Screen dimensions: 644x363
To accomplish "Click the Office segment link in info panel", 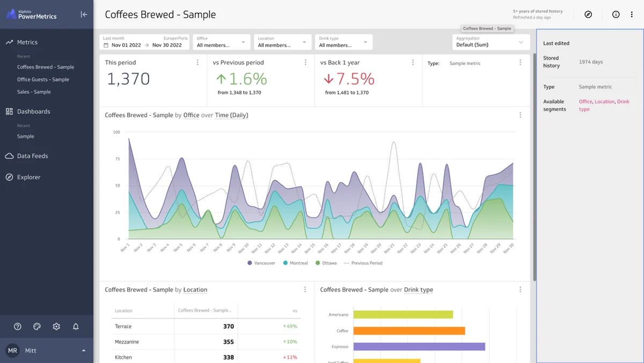I will coord(586,101).
